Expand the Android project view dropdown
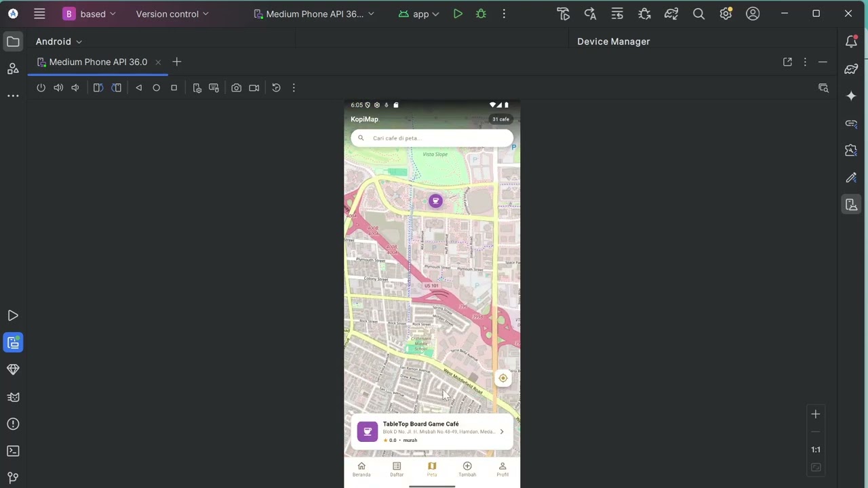The width and height of the screenshot is (868, 488). point(59,41)
